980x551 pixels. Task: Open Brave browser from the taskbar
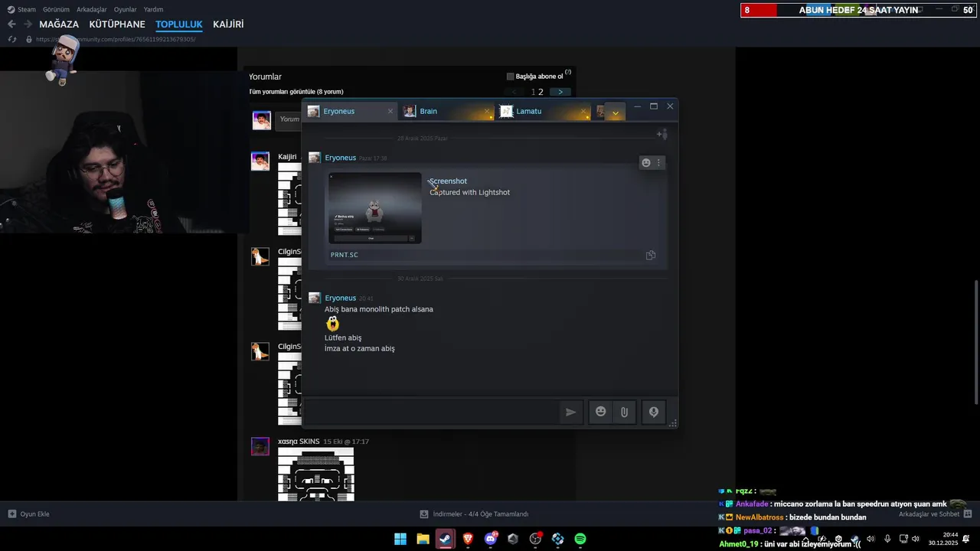click(x=468, y=539)
